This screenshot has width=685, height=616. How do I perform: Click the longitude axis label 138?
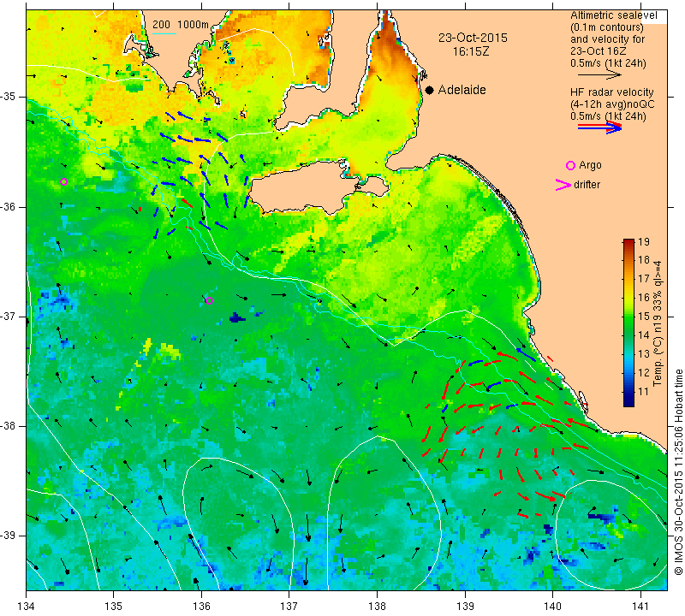point(377,607)
